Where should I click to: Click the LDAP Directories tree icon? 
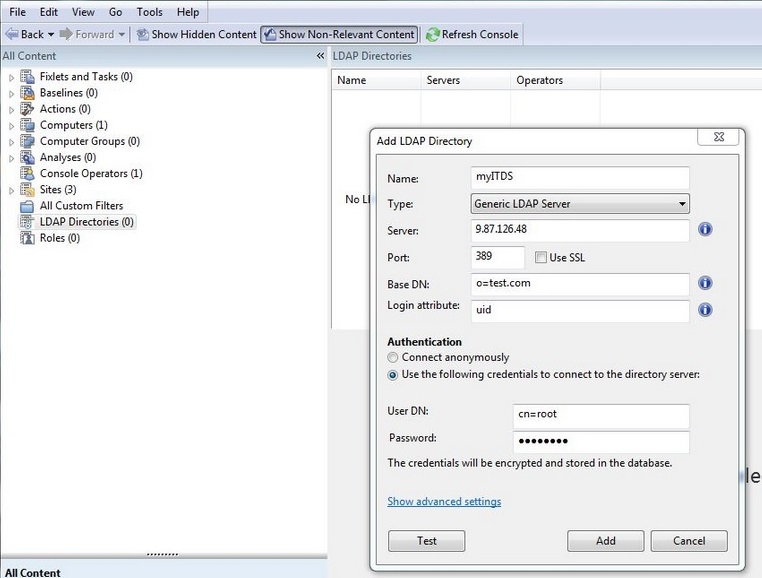pos(27,222)
